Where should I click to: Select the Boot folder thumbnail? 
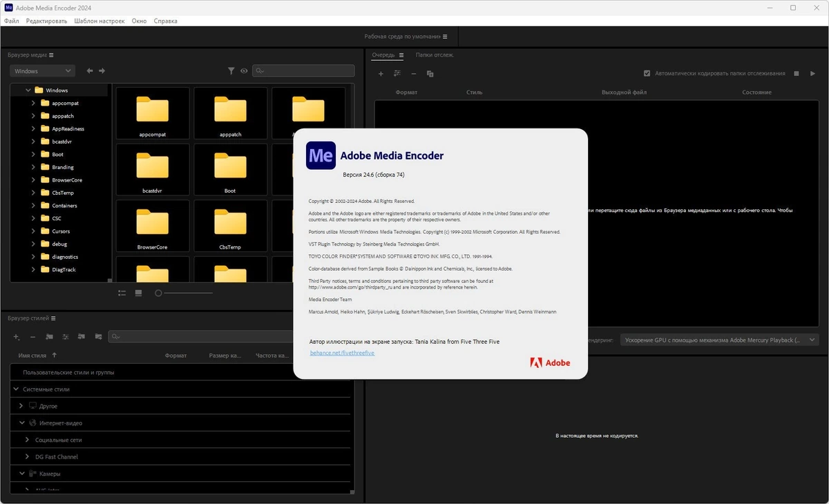tap(231, 170)
